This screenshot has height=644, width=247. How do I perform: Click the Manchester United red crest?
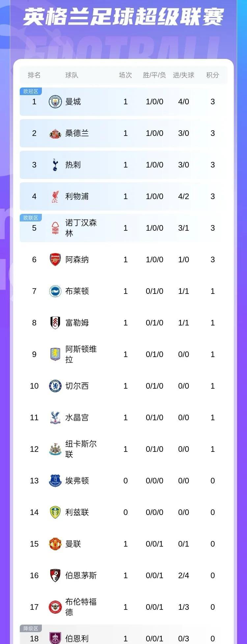(55, 544)
